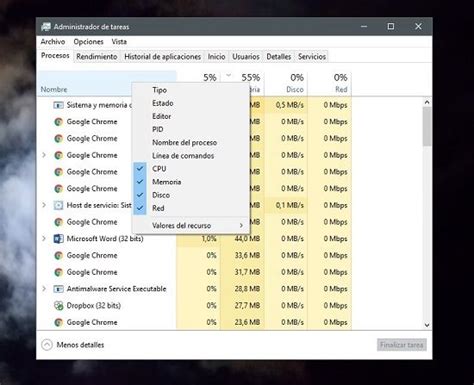Screen dimensions: 474x385
Task: Click the Sistema y memoria row name
Action: click(99, 105)
